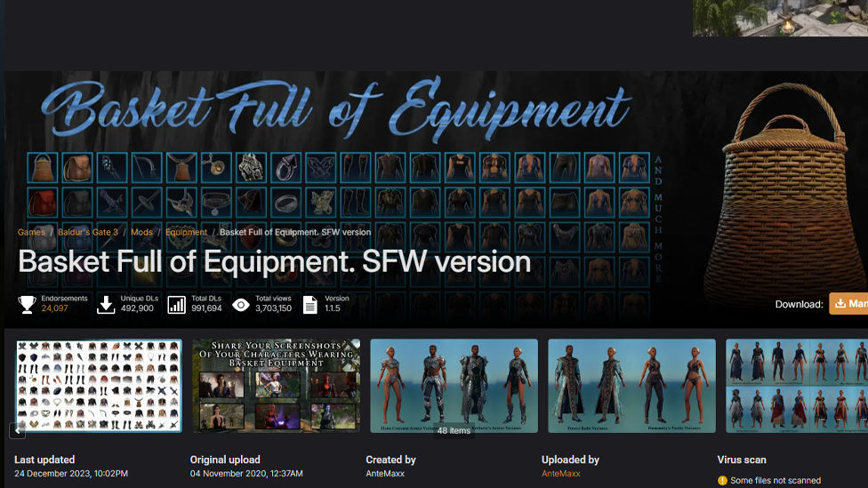Open the Baldur's Gate 3 breadcrumb link
868x488 pixels.
(x=88, y=232)
